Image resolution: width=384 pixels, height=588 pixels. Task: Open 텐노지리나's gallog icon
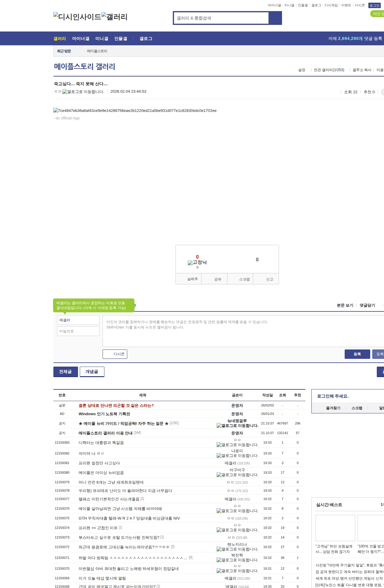237,549
